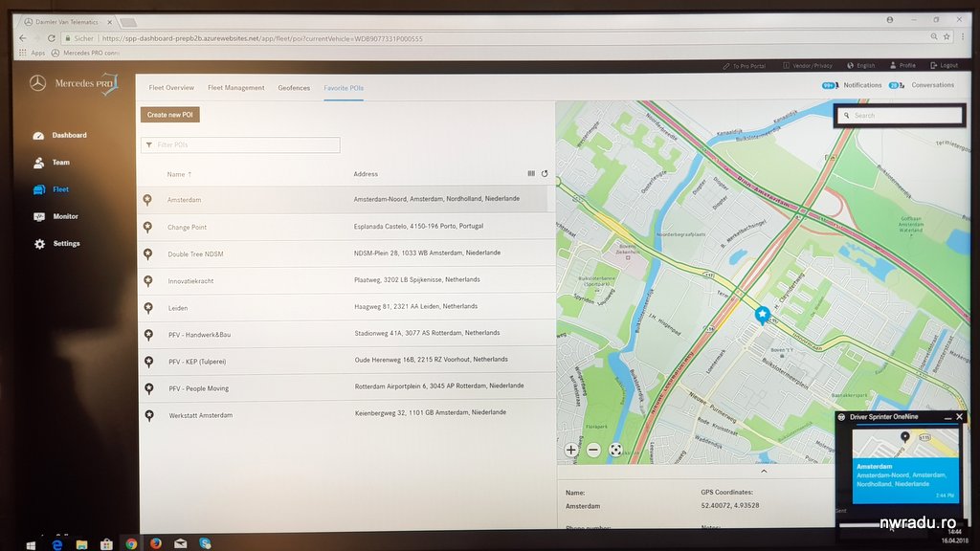Click POI pin icon beside Werkstatt Amsterdam
The width and height of the screenshot is (980, 551).
click(x=148, y=415)
